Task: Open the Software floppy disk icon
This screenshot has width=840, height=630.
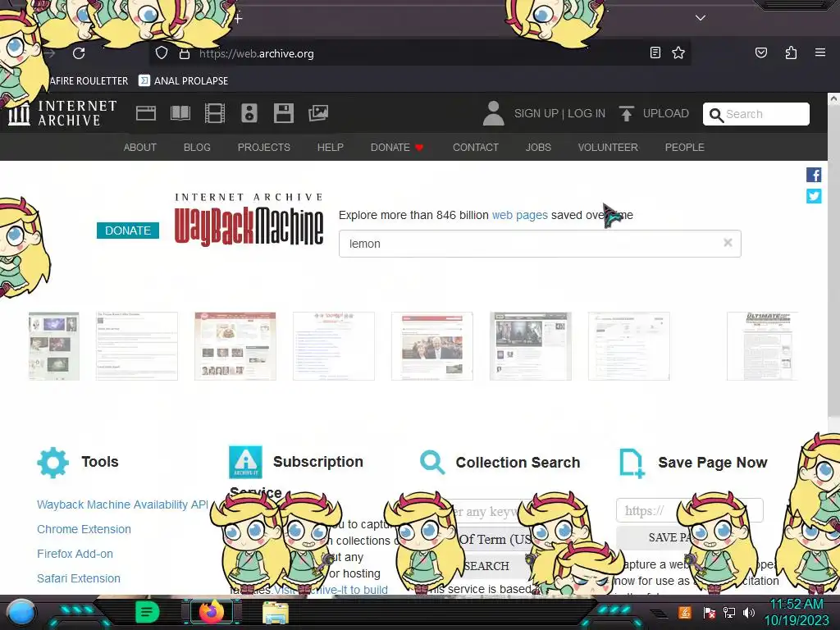Action: coord(283,113)
